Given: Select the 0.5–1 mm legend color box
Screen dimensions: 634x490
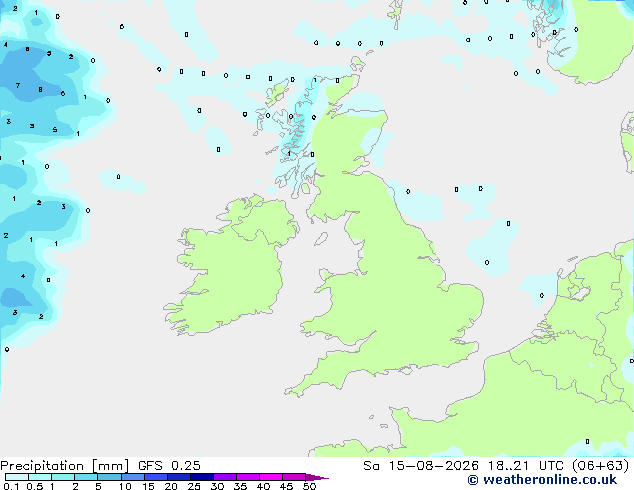Looking at the screenshot, I should coord(40,477).
